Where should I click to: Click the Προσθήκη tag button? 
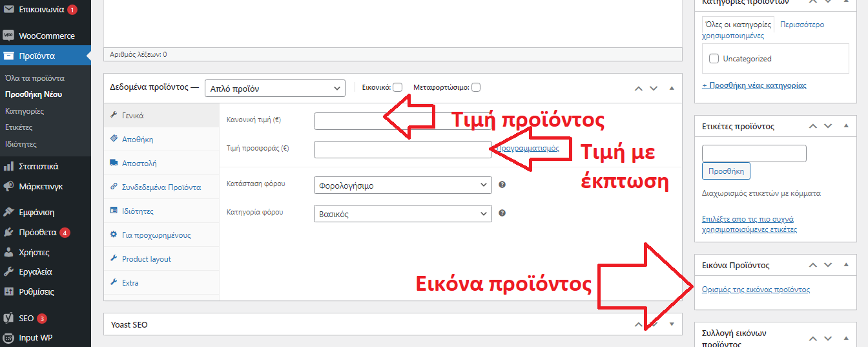pyautogui.click(x=726, y=171)
